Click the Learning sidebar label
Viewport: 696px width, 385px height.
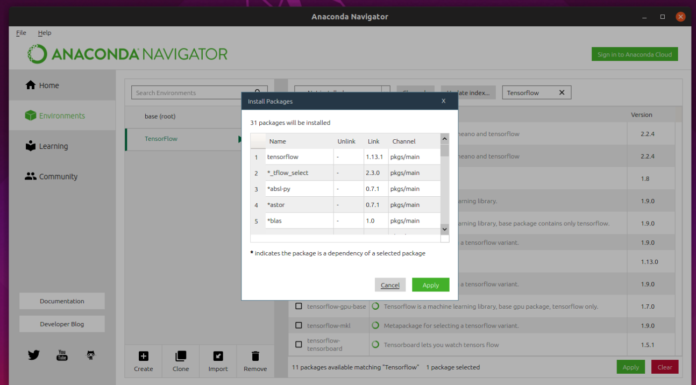53,146
